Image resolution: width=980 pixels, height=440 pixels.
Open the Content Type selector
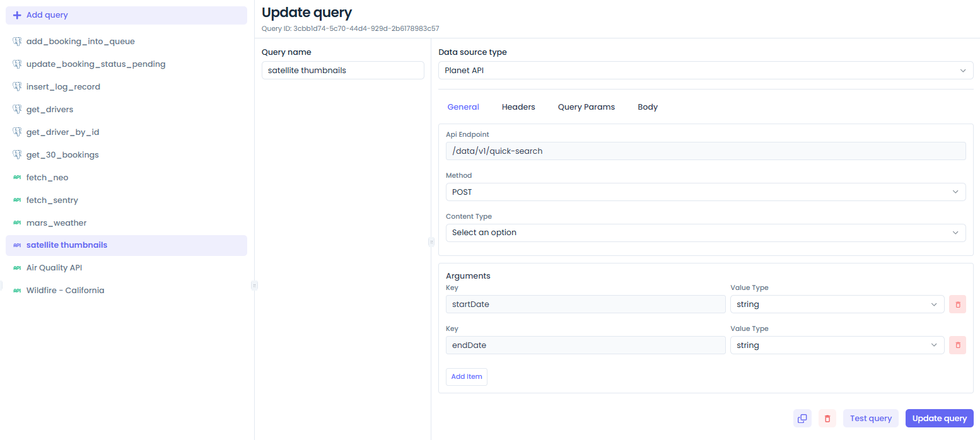705,233
